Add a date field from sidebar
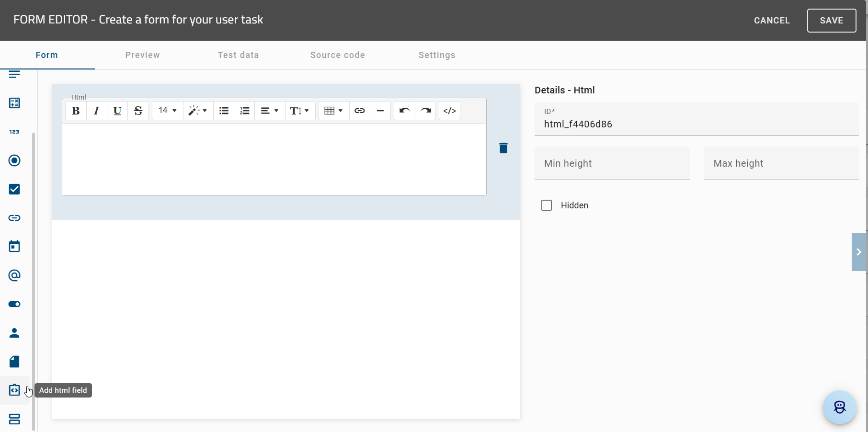This screenshot has height=432, width=868. coord(14,247)
